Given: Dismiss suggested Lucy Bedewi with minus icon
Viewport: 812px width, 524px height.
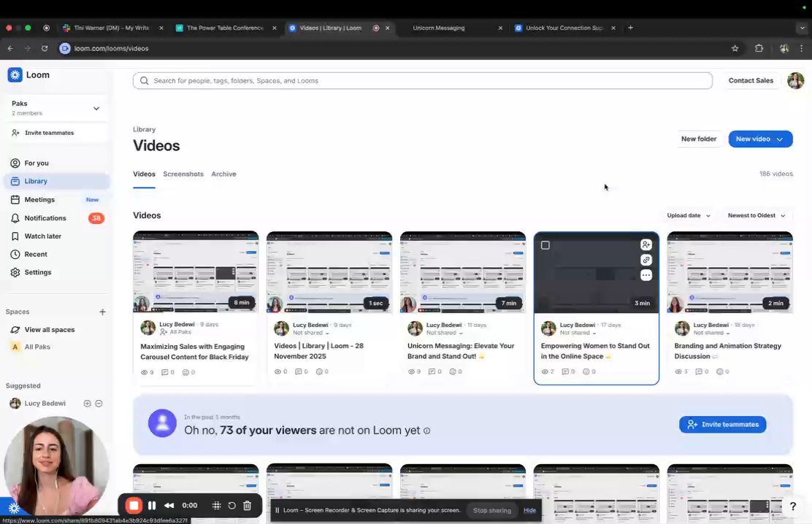Looking at the screenshot, I should click(x=99, y=404).
